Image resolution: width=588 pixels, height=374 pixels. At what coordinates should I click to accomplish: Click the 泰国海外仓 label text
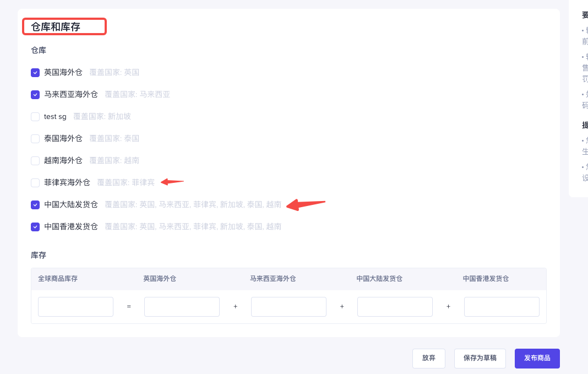point(63,138)
